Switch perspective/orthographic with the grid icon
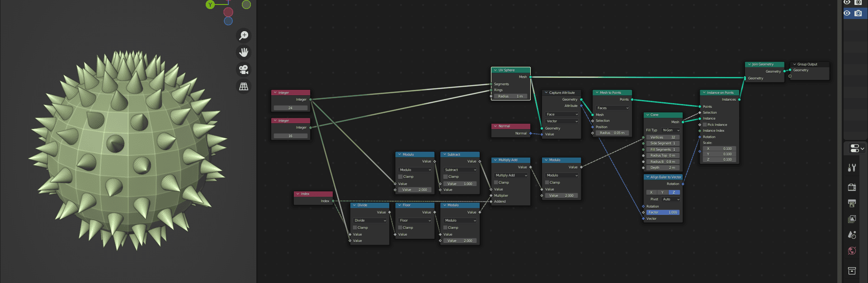Viewport: 868px width, 283px height. click(244, 86)
